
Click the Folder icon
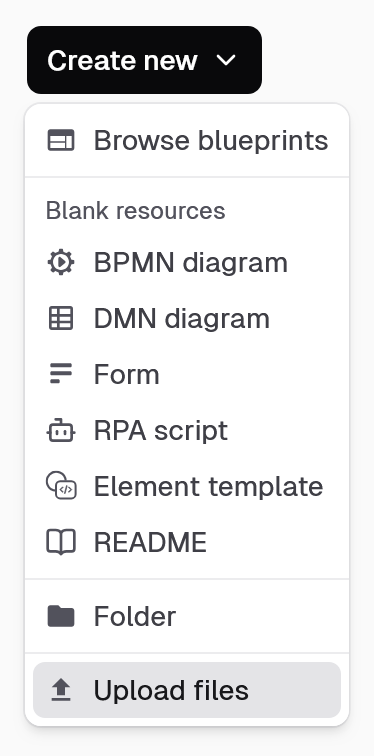pos(61,616)
